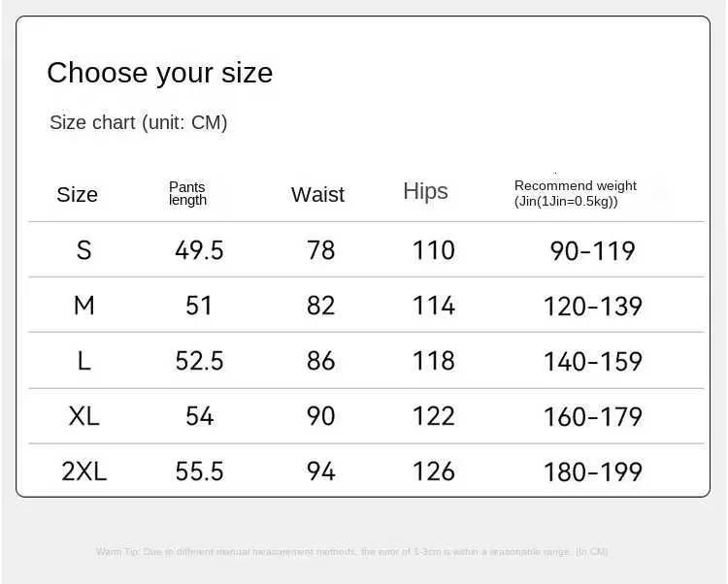Click the "Waist" column header
This screenshot has height=584, width=728.
[x=317, y=194]
